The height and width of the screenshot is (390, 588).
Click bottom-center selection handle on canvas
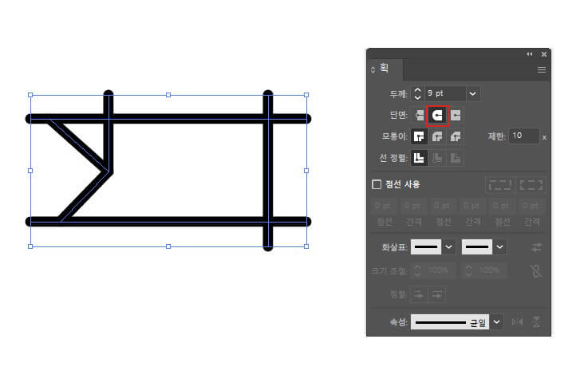coord(168,246)
